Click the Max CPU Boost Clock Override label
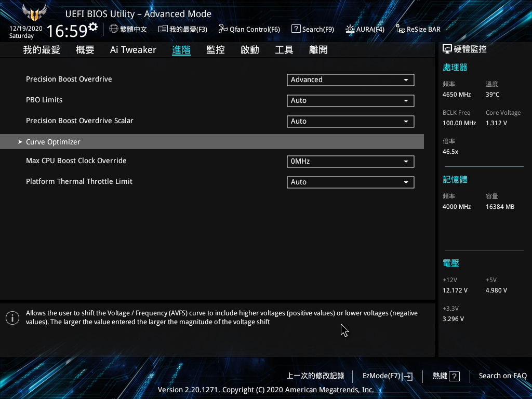532x399 pixels. tap(76, 161)
